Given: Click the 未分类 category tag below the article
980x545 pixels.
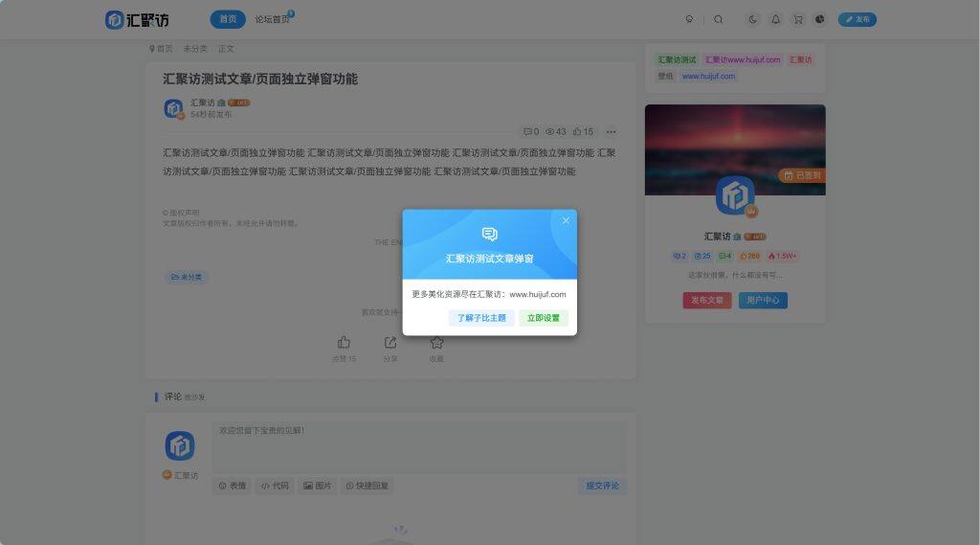Looking at the screenshot, I should tap(187, 277).
